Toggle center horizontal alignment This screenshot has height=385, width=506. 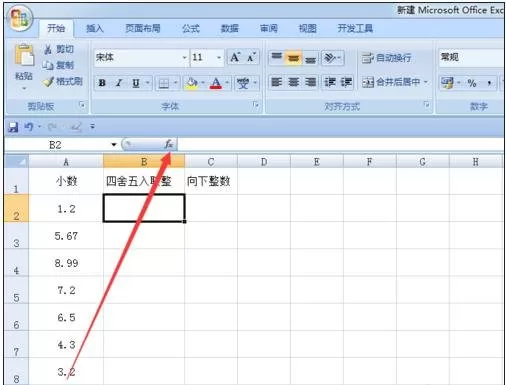tap(293, 82)
